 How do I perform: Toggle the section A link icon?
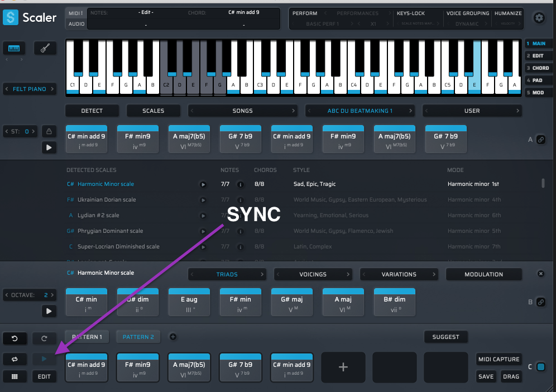(540, 140)
